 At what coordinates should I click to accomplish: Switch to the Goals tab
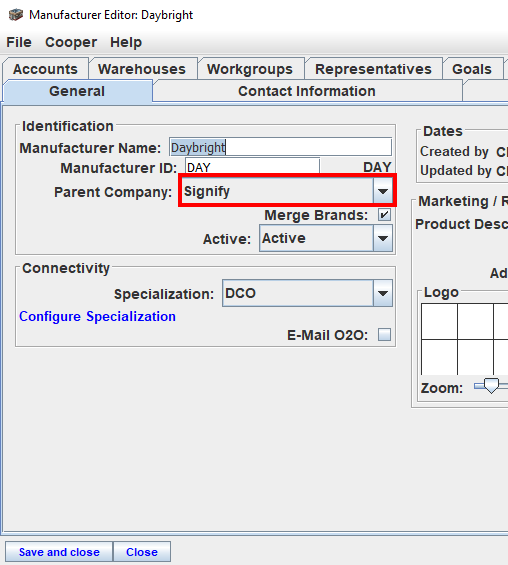point(472,68)
